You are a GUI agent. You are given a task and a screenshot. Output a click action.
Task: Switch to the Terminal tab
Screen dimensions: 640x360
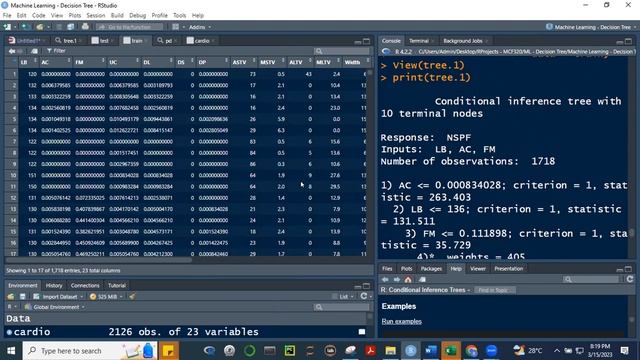(x=418, y=41)
